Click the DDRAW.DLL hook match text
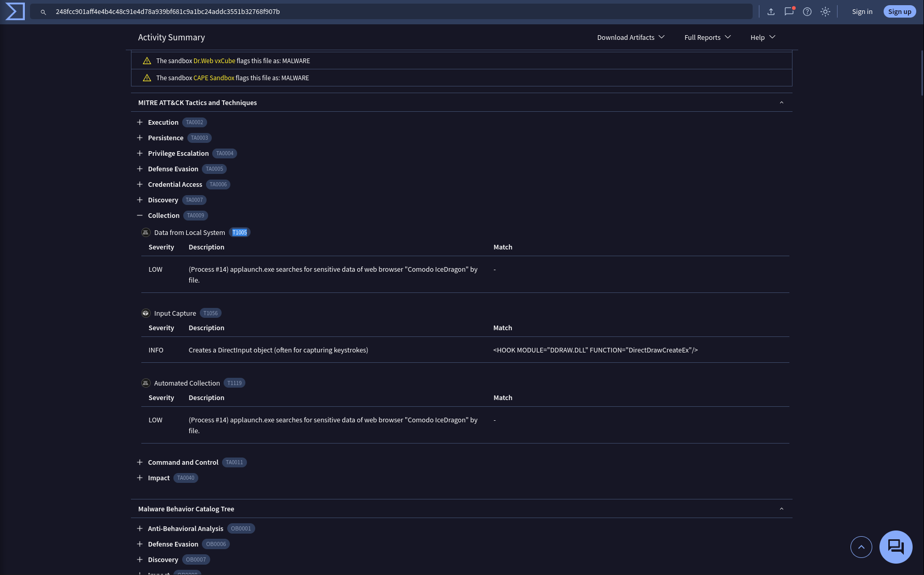Image resolution: width=924 pixels, height=575 pixels. coord(595,350)
